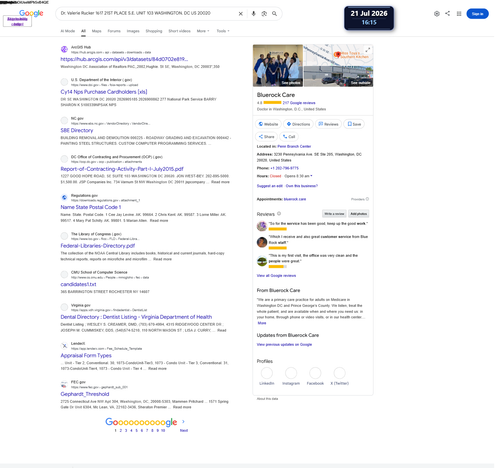The width and height of the screenshot is (500, 468).
Task: Open the Penn Branch Center link
Action: (294, 146)
